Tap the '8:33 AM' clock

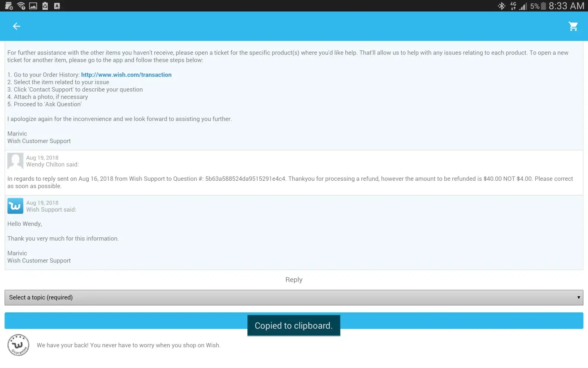point(566,6)
